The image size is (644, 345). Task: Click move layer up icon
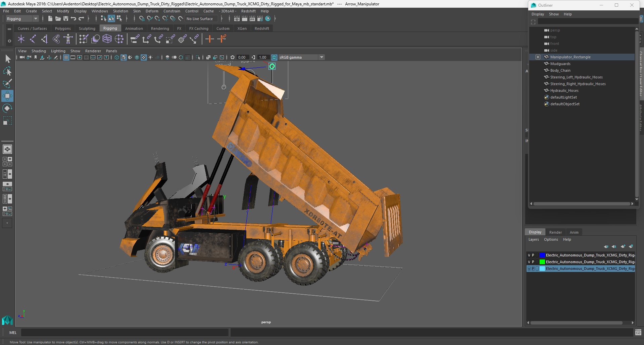click(x=606, y=246)
